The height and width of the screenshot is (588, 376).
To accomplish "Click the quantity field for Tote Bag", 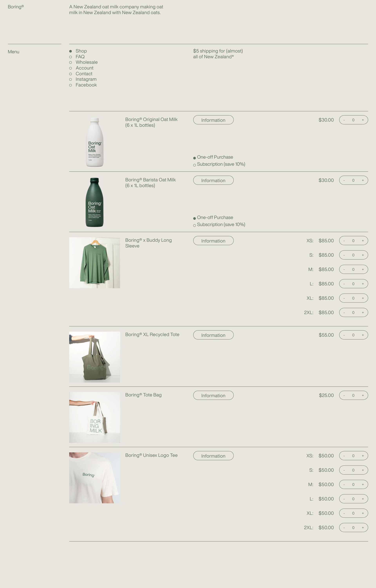I will click(353, 395).
